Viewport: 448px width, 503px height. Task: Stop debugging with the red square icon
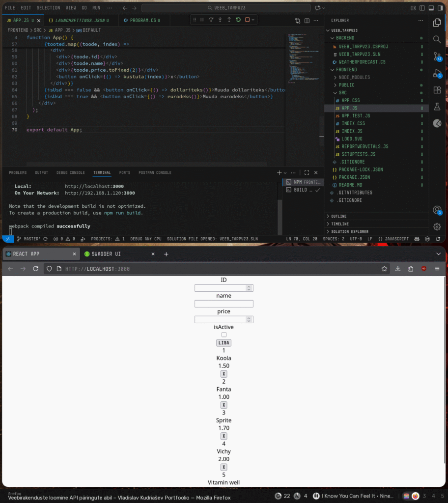[248, 20]
